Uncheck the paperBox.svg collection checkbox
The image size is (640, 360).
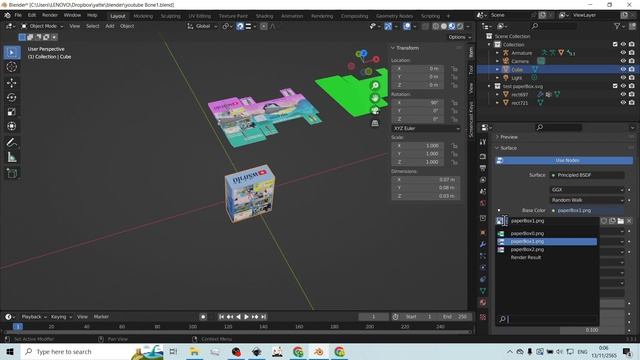click(x=615, y=86)
